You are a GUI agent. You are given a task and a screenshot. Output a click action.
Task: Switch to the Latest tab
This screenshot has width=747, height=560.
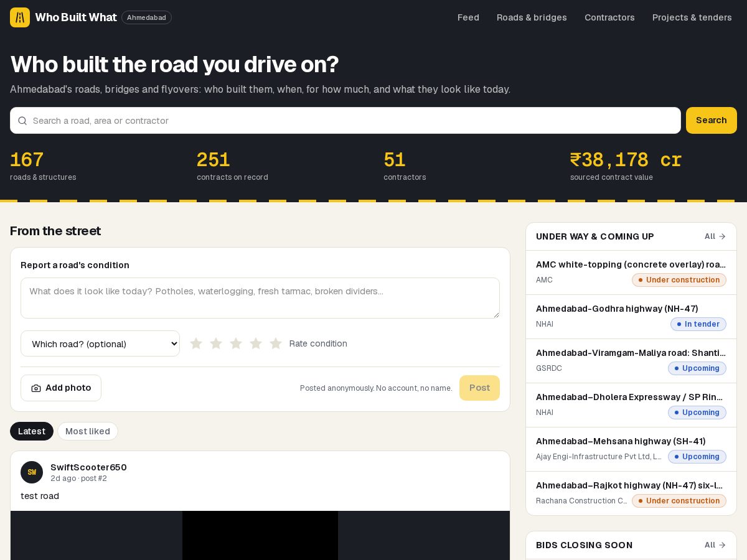[32, 431]
